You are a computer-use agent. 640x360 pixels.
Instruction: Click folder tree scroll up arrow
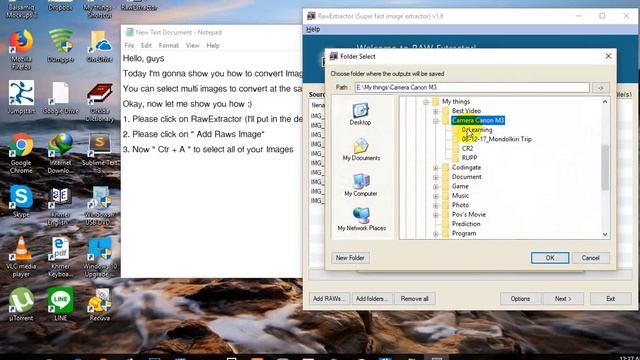605,102
